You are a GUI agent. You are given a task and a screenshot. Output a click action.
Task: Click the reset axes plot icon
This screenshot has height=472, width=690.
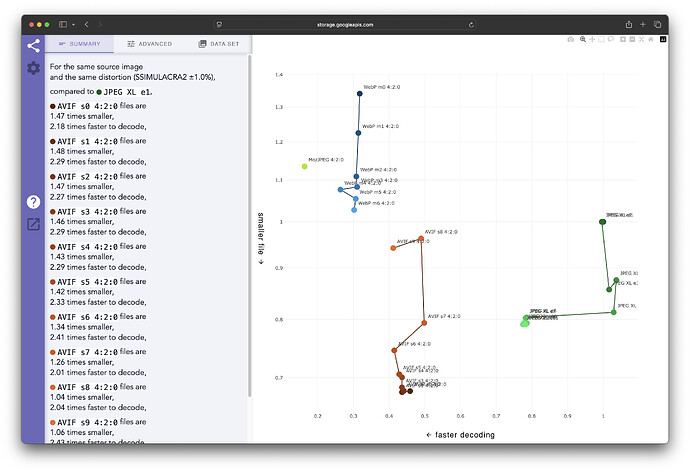[x=650, y=39]
